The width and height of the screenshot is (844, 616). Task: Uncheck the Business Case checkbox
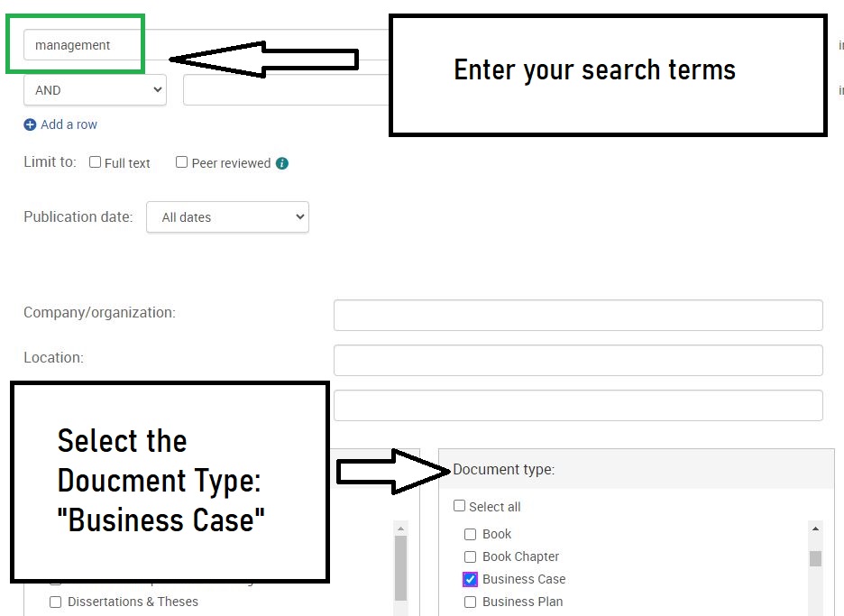(470, 579)
